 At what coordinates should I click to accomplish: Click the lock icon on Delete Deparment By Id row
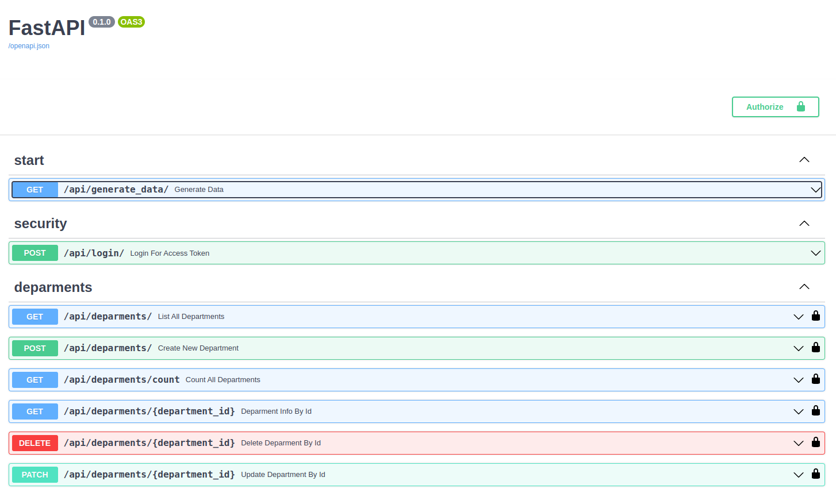point(815,442)
